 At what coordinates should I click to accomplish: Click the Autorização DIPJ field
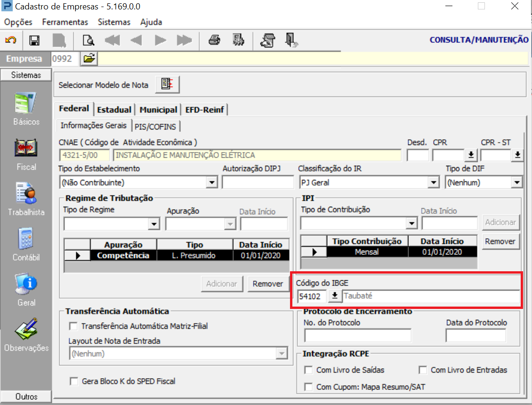(258, 183)
